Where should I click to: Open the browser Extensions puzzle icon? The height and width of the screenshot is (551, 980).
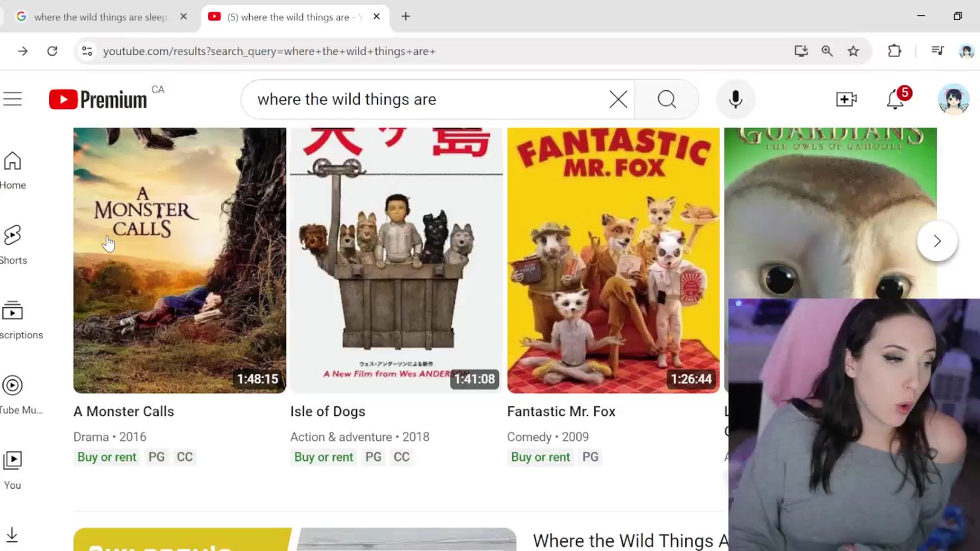click(x=894, y=51)
